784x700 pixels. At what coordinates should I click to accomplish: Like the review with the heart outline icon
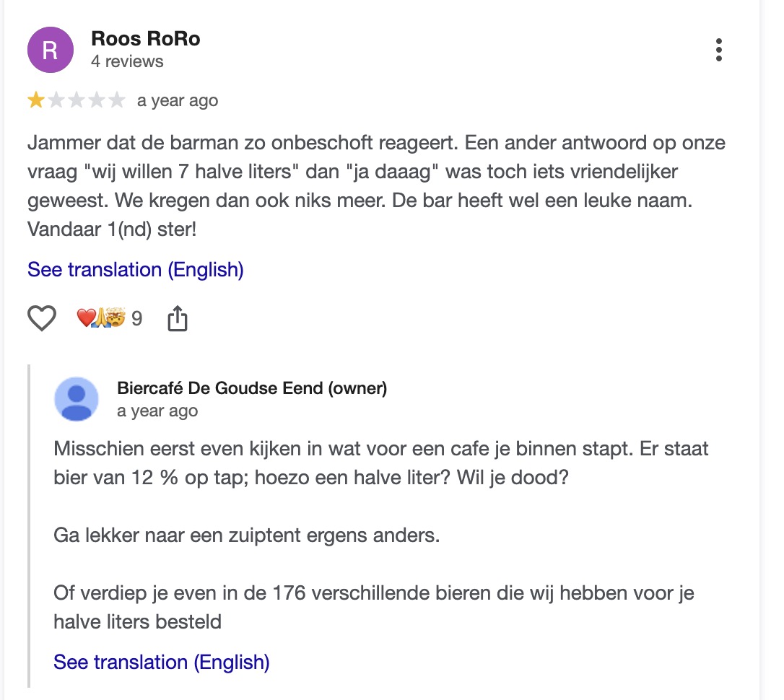coord(42,318)
